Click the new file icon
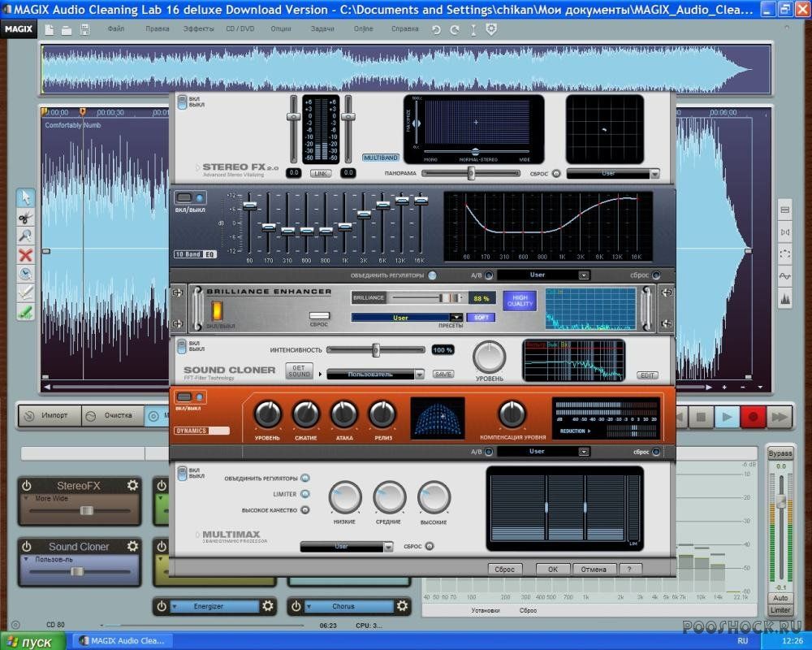This screenshot has width=812, height=650. click(50, 30)
